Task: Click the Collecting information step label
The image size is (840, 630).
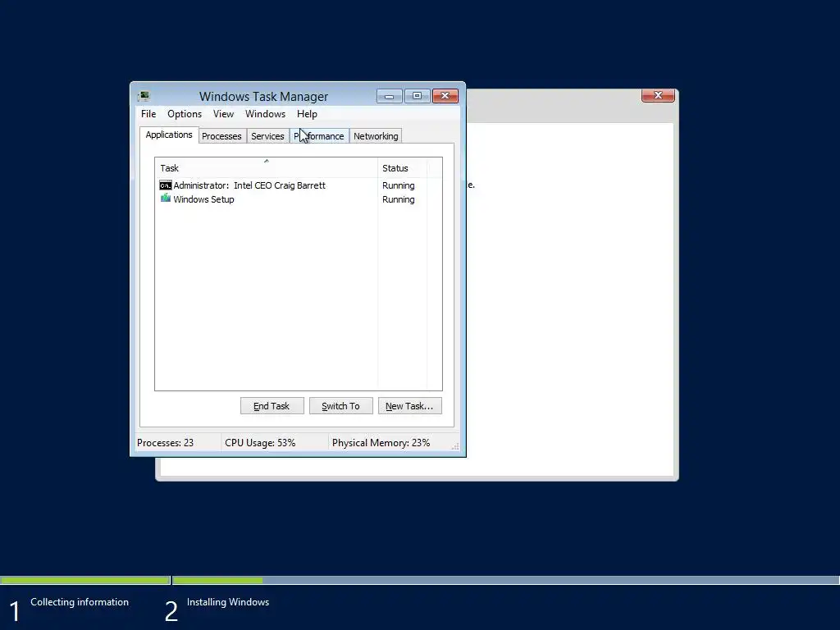Action: click(x=80, y=602)
